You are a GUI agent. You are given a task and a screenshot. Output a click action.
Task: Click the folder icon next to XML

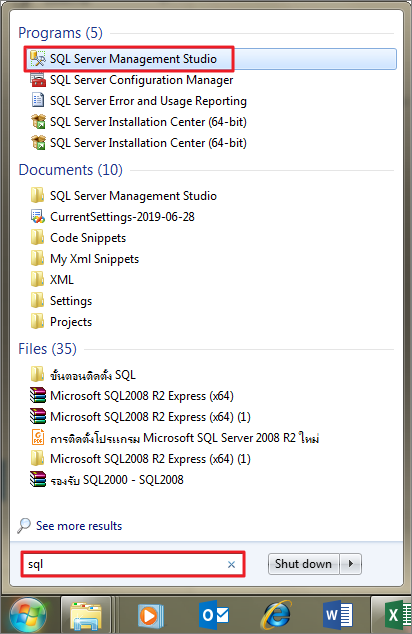[38, 280]
